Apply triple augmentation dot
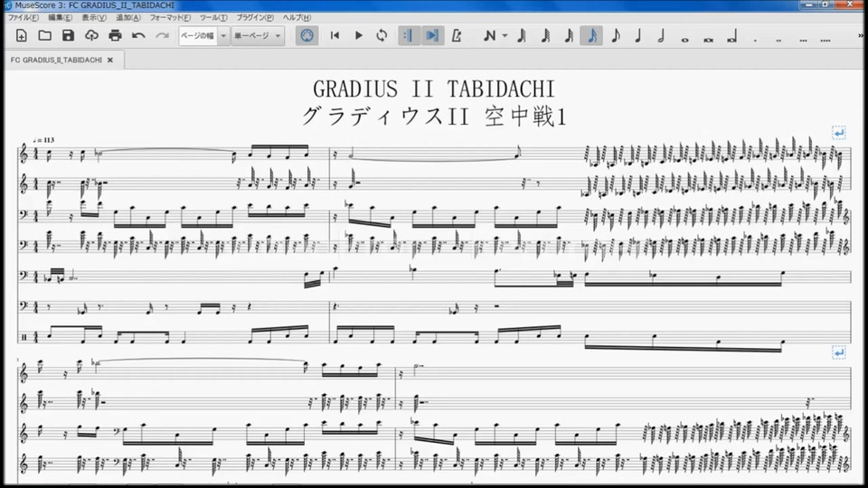 [803, 39]
